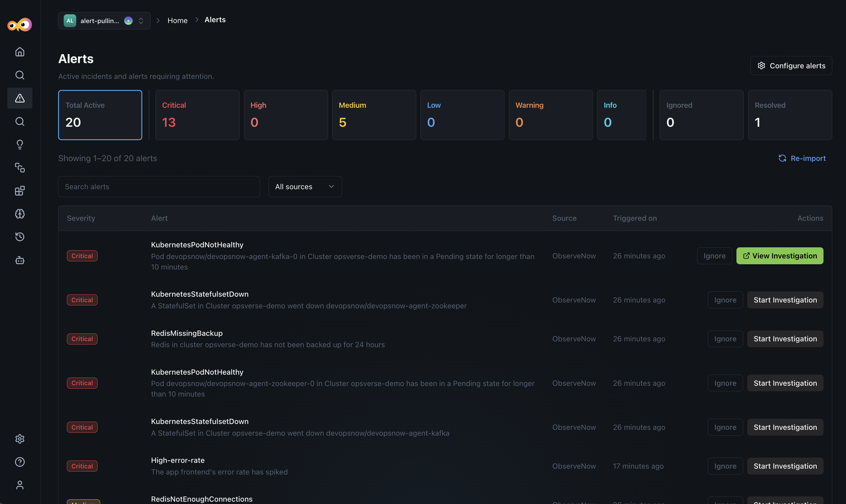Start Investigation for zookeeper StatefulsetDown alert
Image resolution: width=846 pixels, height=504 pixels.
coord(785,300)
